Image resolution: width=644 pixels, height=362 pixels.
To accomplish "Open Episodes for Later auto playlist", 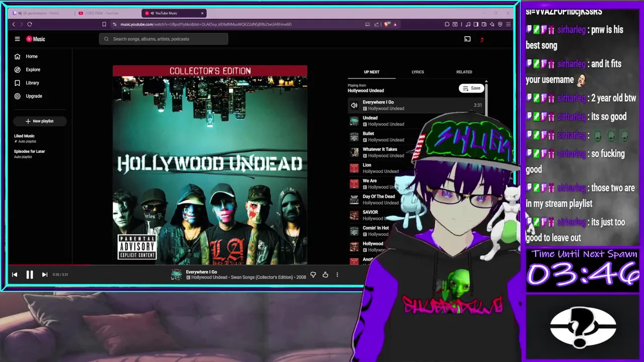I will [x=29, y=154].
